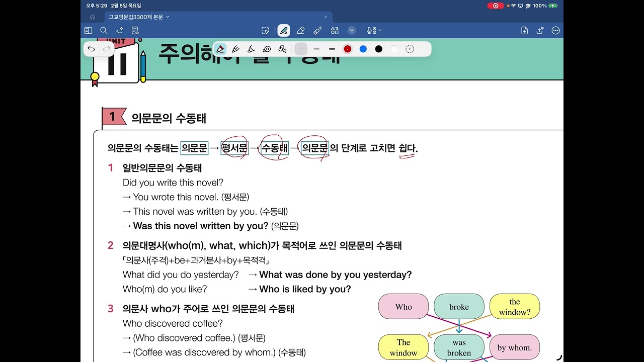Image resolution: width=644 pixels, height=362 pixels.
Task: Open the document outline notes icon
Action: [135, 31]
